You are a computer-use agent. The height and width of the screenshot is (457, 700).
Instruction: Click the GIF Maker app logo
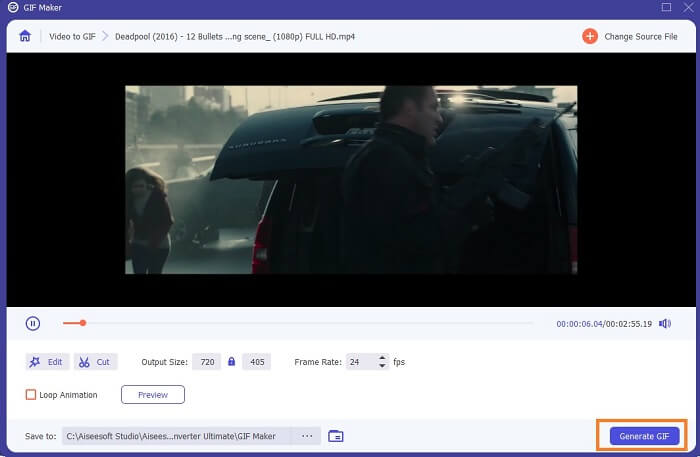point(13,7)
